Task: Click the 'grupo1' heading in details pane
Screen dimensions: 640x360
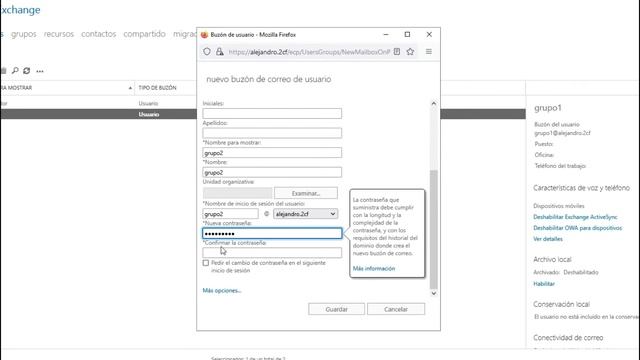Action: 548,108
